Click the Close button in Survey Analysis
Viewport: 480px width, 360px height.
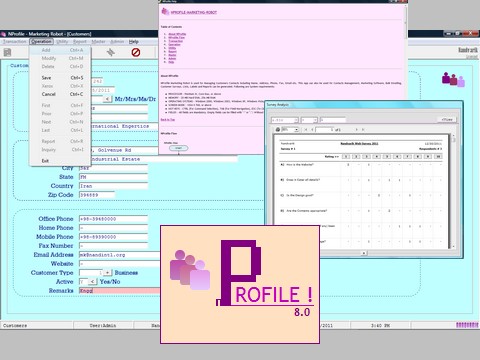point(447,119)
